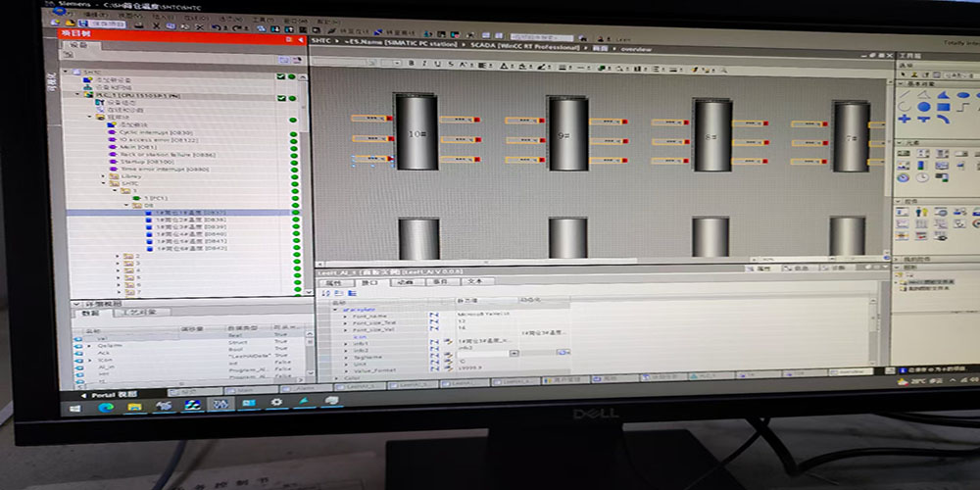The image size is (980, 490).
Task: Select the clock element in toolbox
Action: tap(922, 177)
